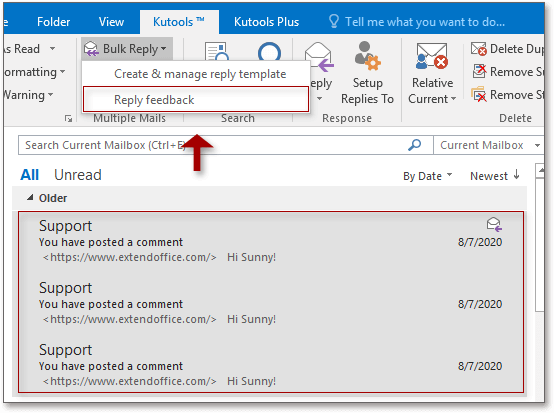Show All messages filter
This screenshot has height=413, width=554.
coord(30,175)
